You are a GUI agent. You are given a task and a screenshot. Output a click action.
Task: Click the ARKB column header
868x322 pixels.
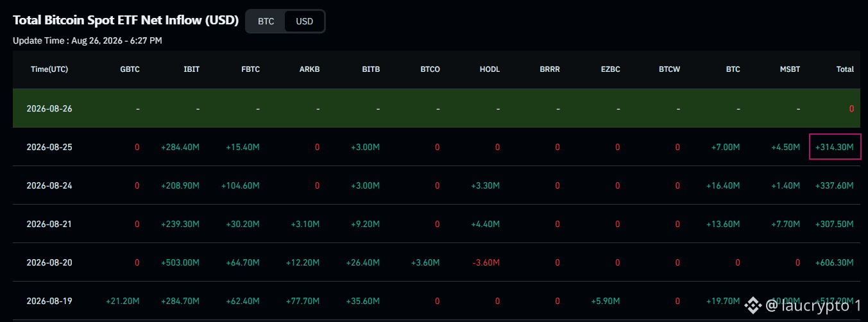(x=309, y=69)
